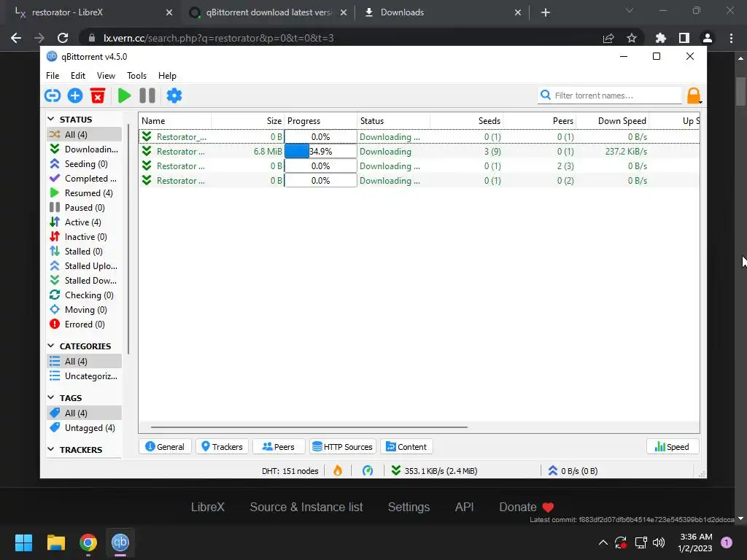Select All (4) status filter
This screenshot has height=560, width=747.
click(x=85, y=134)
